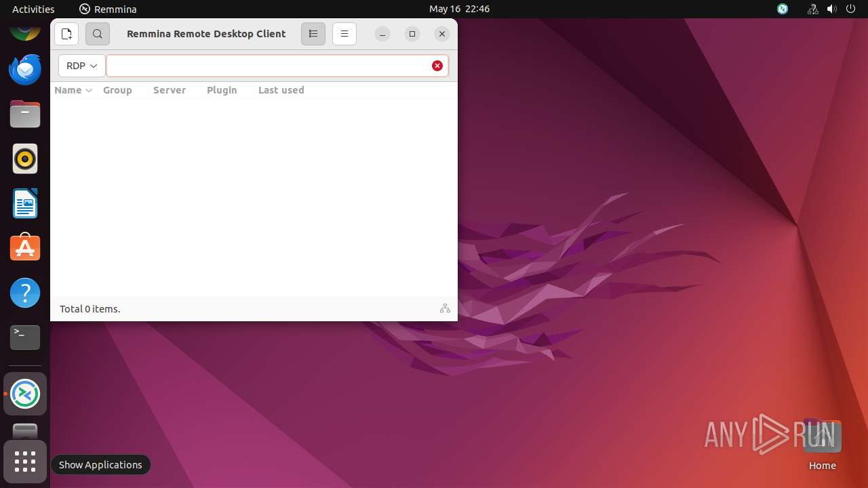Click the network status icon in status bar
Image resolution: width=868 pixels, height=488 pixels.
[x=445, y=308]
